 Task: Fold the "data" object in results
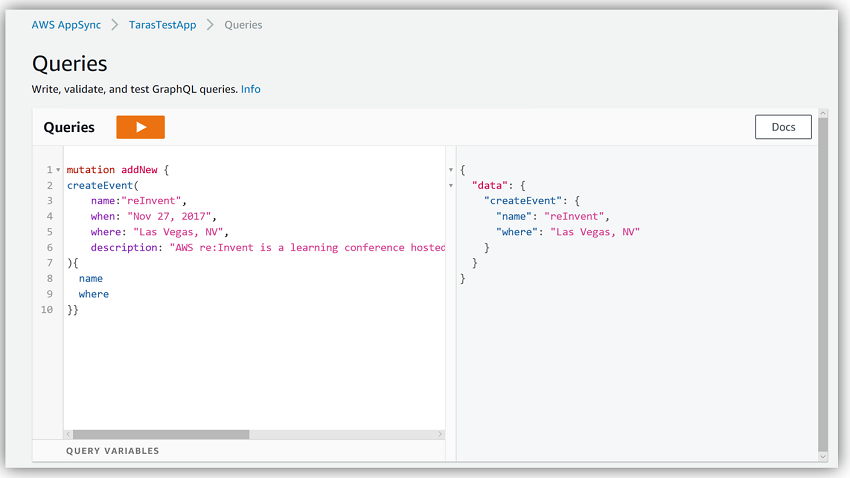451,185
